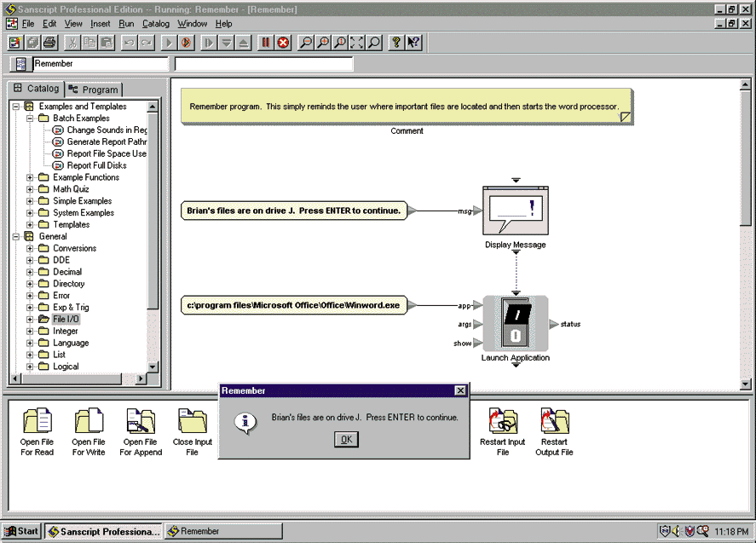Collapse the Batch Examples folder
756x543 pixels.
tap(31, 118)
